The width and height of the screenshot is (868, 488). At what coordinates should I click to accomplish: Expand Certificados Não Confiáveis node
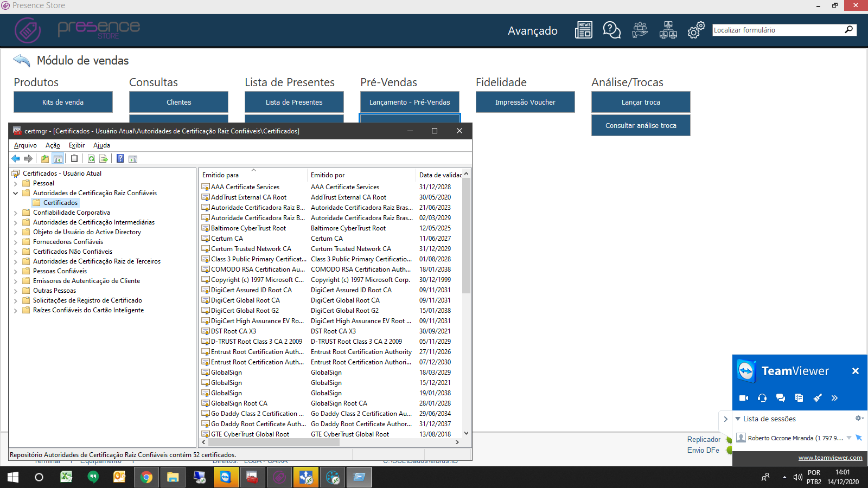16,252
